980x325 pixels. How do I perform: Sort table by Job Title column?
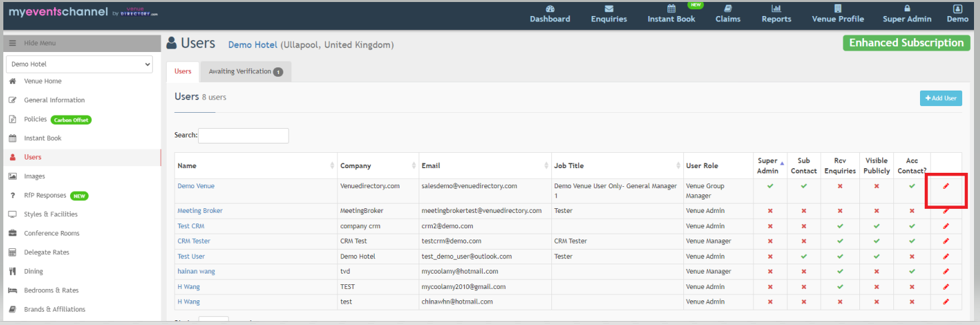click(617, 166)
